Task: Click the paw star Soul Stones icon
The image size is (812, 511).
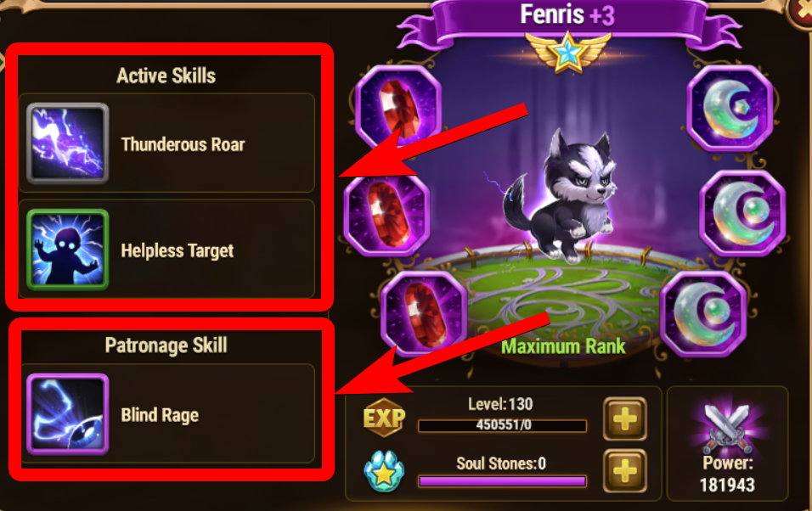Action: [x=384, y=471]
